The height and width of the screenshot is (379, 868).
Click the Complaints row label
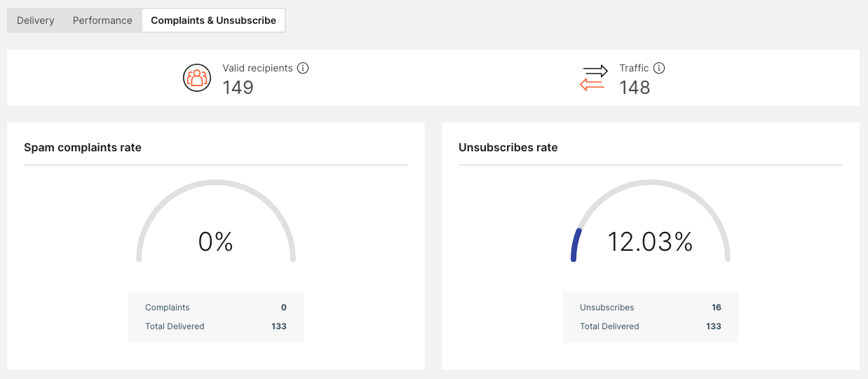click(167, 308)
